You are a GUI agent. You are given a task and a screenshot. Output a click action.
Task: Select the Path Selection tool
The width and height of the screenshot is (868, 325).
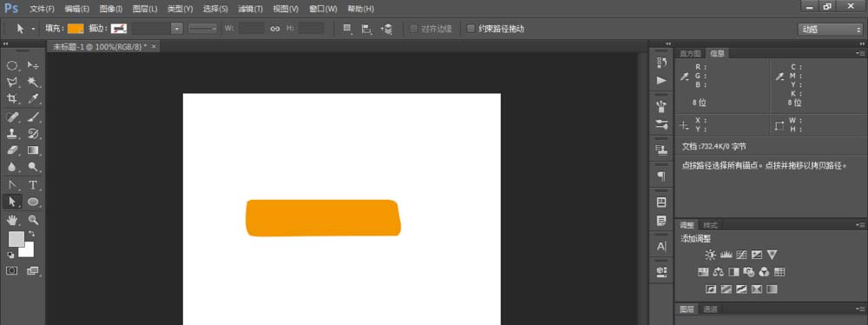(x=11, y=202)
